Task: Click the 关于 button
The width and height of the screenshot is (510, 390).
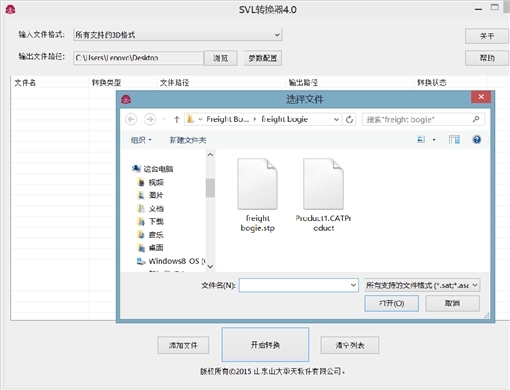Action: pyautogui.click(x=487, y=36)
